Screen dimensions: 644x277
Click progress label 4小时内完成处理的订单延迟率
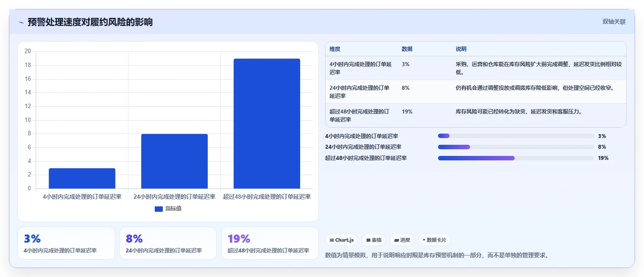pyautogui.click(x=362, y=136)
